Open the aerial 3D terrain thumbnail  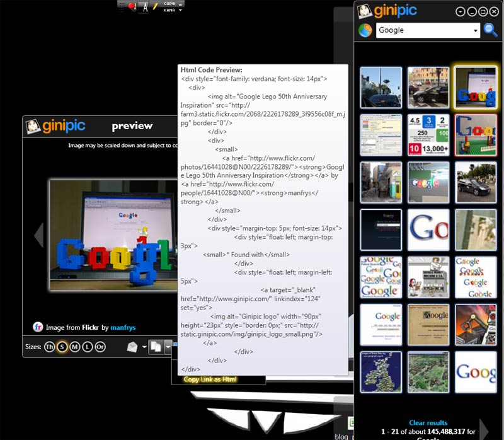pos(428,372)
